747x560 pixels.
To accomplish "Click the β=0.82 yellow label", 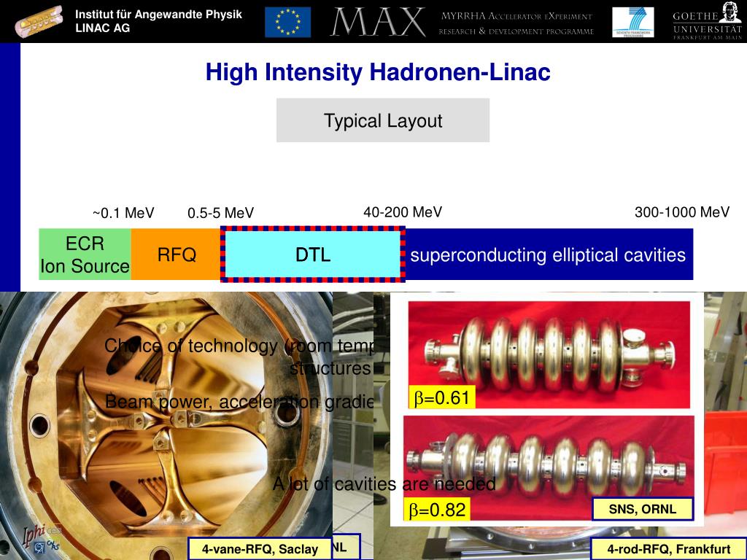I will tap(437, 510).
